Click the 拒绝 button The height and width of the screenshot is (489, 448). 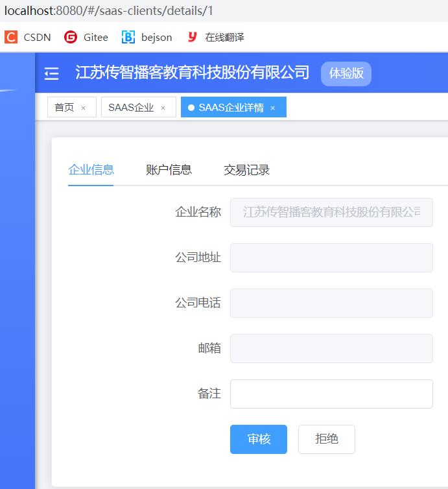326,439
